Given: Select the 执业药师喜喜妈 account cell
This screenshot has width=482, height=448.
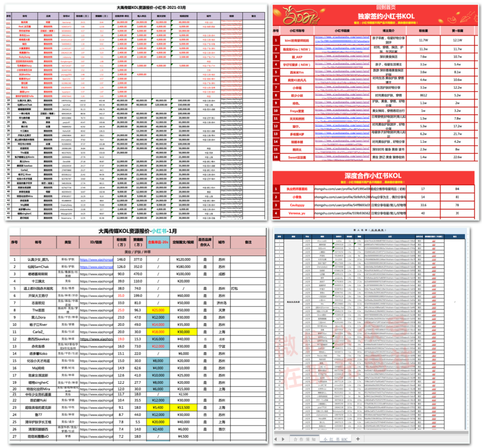Looking at the screenshot, I should 297,189.
